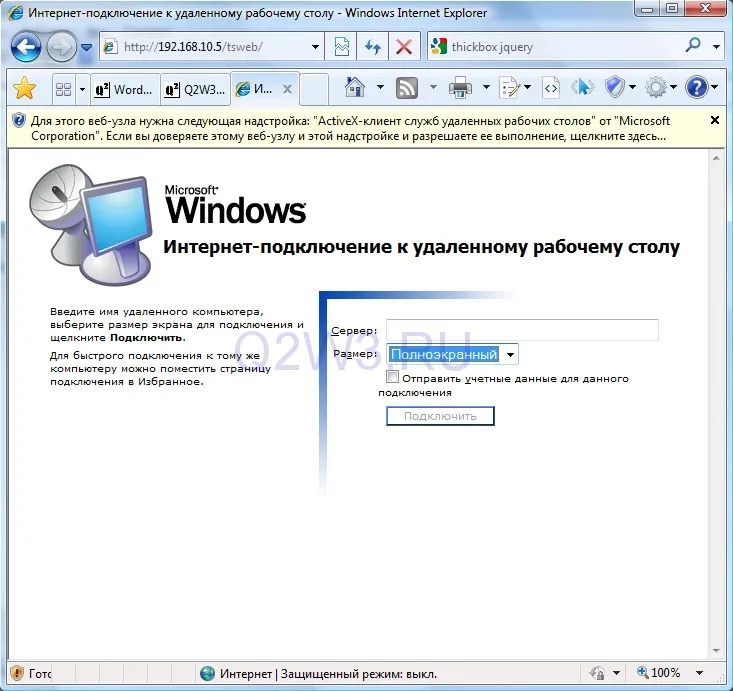Dismiss the information bar with its X
Image resolution: width=733 pixels, height=691 pixels.
(x=714, y=120)
